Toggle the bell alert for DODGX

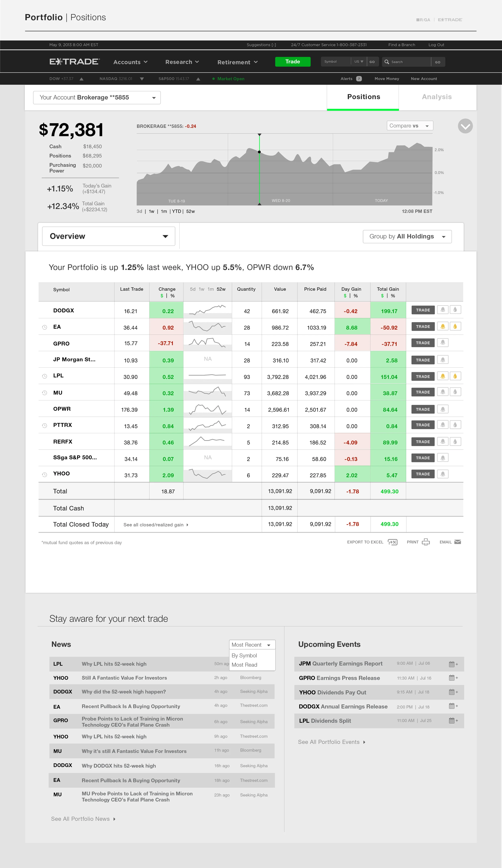[443, 310]
